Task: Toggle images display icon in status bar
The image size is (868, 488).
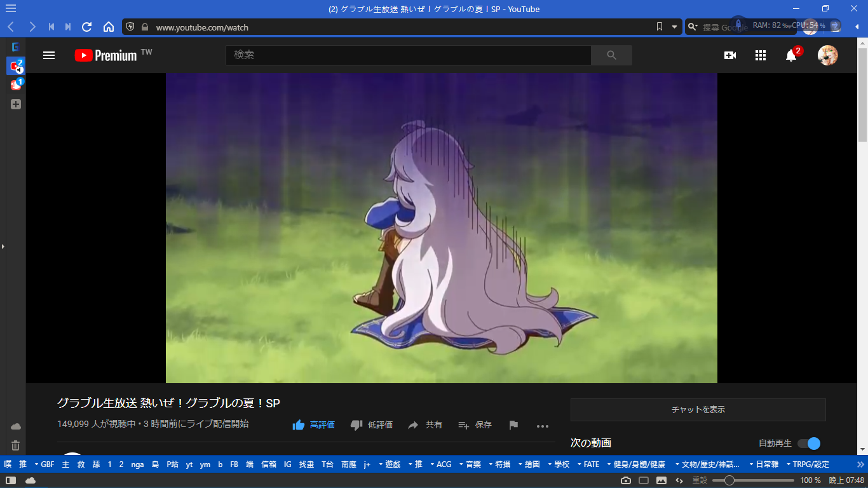Action: coord(661,480)
